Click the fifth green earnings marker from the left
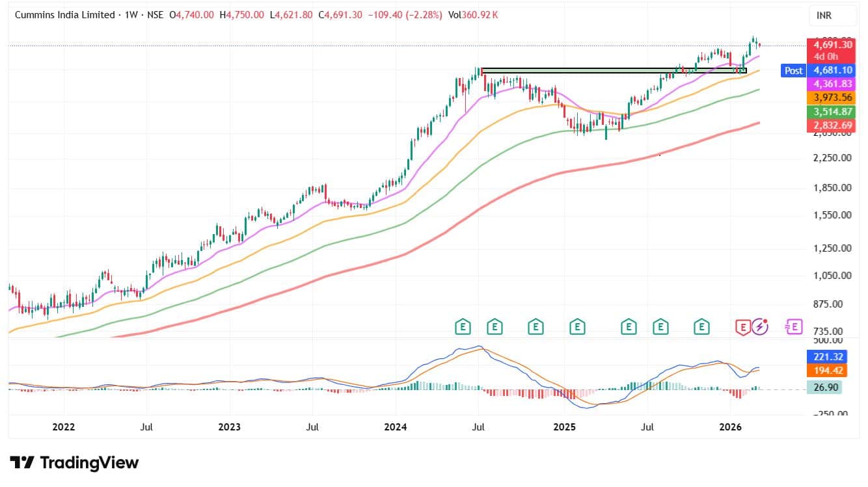The image size is (868, 487). pos(629,326)
